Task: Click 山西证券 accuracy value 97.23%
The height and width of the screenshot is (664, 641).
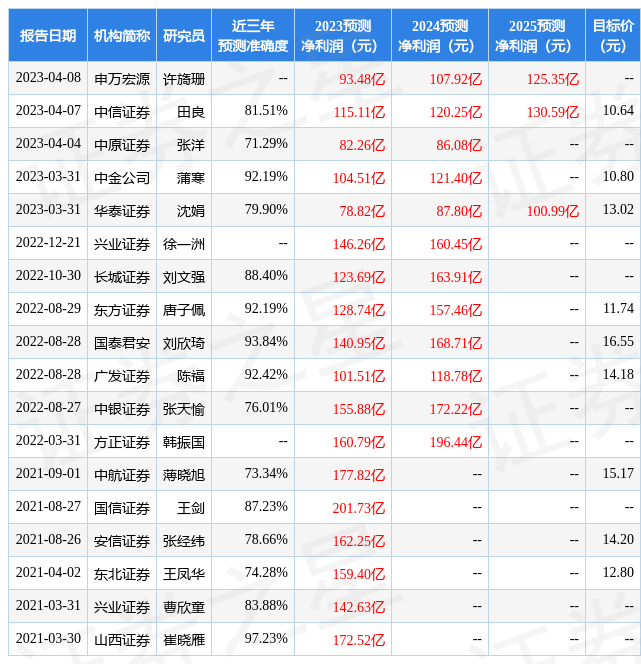Action: click(x=266, y=639)
